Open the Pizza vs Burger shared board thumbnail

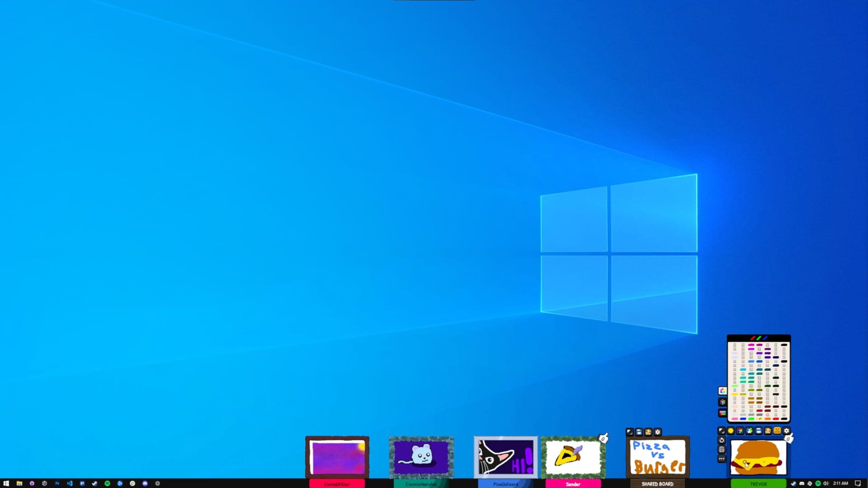(658, 457)
